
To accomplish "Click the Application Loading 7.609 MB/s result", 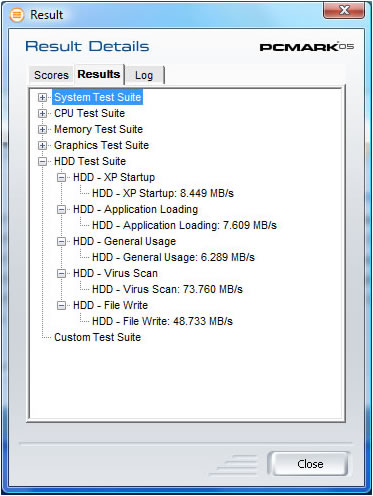I will click(x=184, y=225).
